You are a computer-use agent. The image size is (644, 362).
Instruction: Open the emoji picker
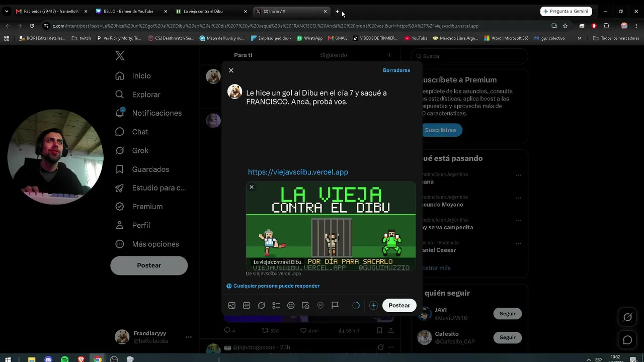click(291, 305)
